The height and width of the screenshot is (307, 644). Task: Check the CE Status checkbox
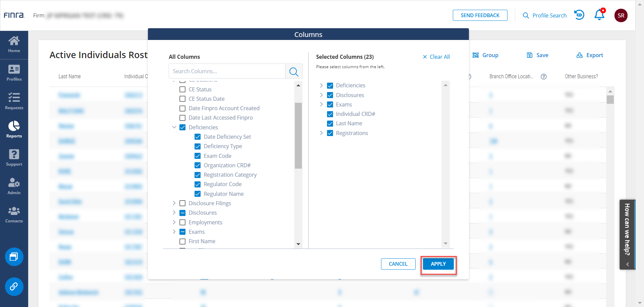click(x=182, y=89)
